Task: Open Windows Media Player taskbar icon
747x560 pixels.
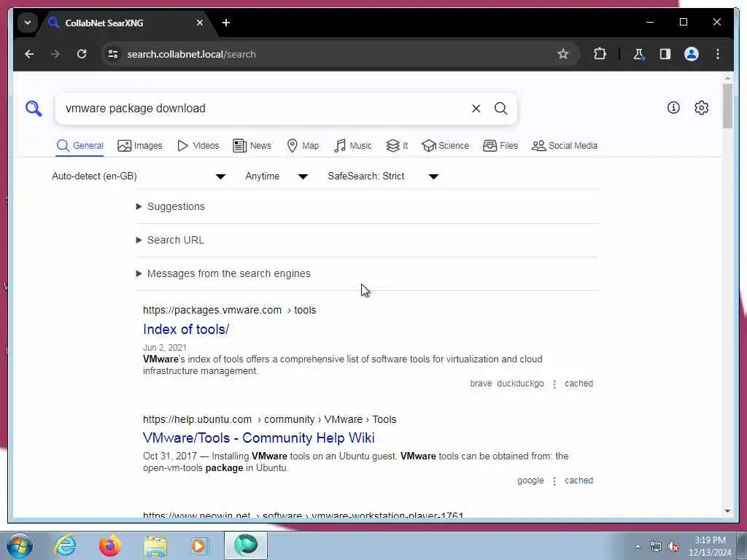Action: click(198, 545)
